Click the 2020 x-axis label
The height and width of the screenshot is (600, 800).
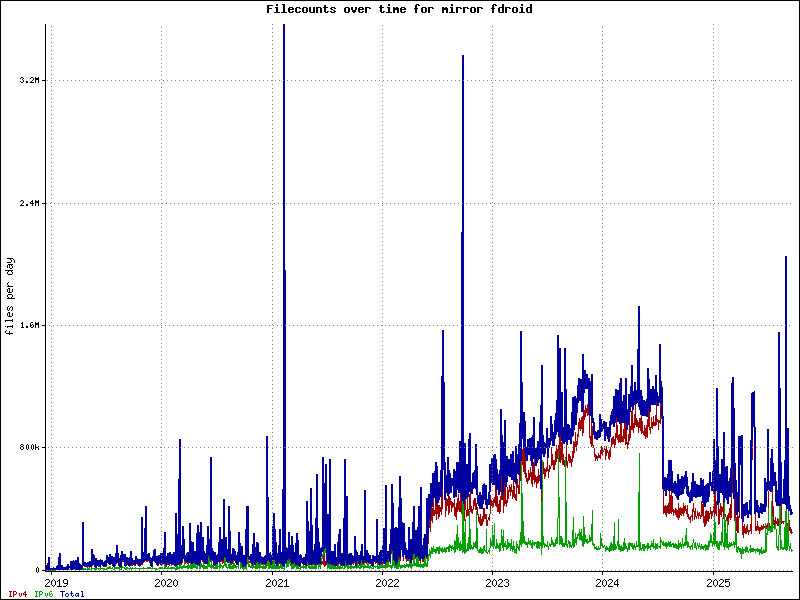tap(167, 582)
